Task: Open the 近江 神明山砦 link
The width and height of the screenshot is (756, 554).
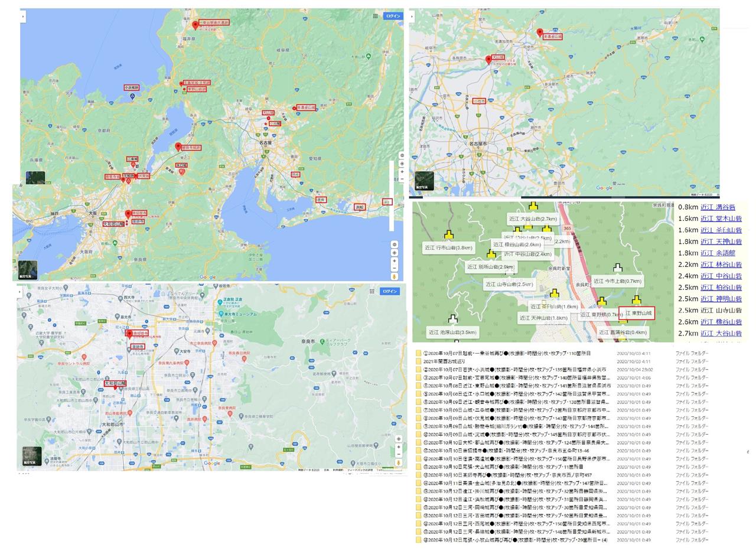Action: coord(721,299)
